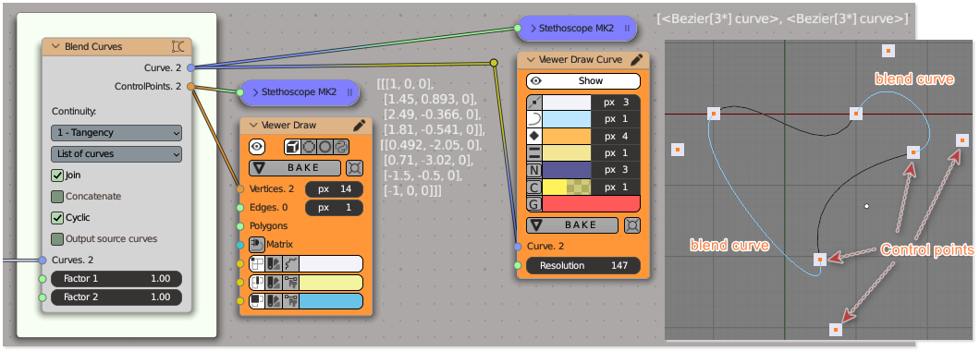This screenshot has width=980, height=351.
Task: Uncheck the Join checkbox
Action: coord(57,175)
